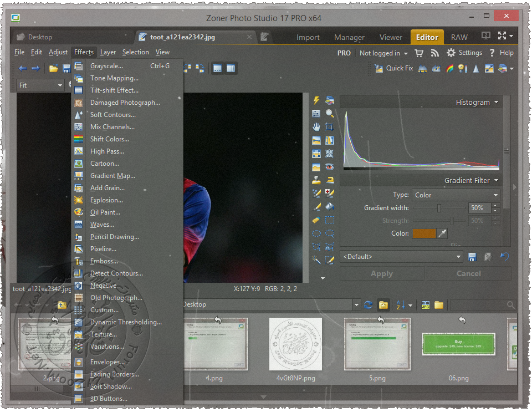This screenshot has height=412, width=532.
Task: Toggle full screen mode icon
Action: click(x=502, y=35)
